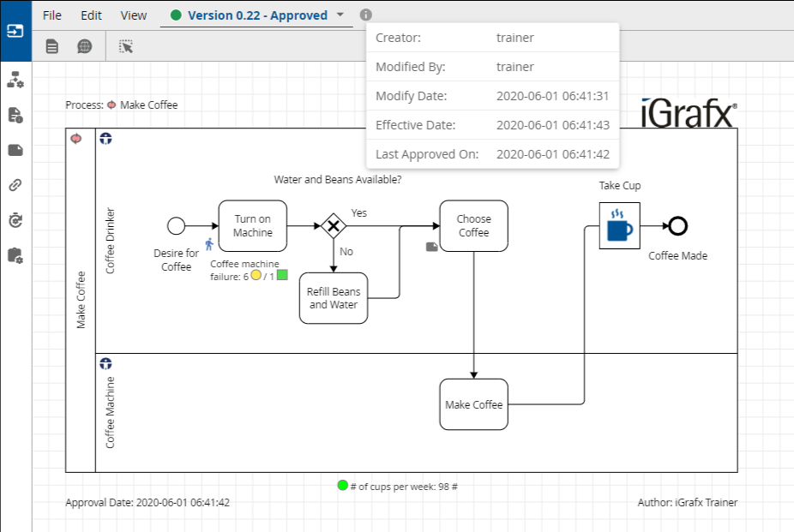
Task: Open the cycle timer sidebar icon
Action: click(x=15, y=220)
